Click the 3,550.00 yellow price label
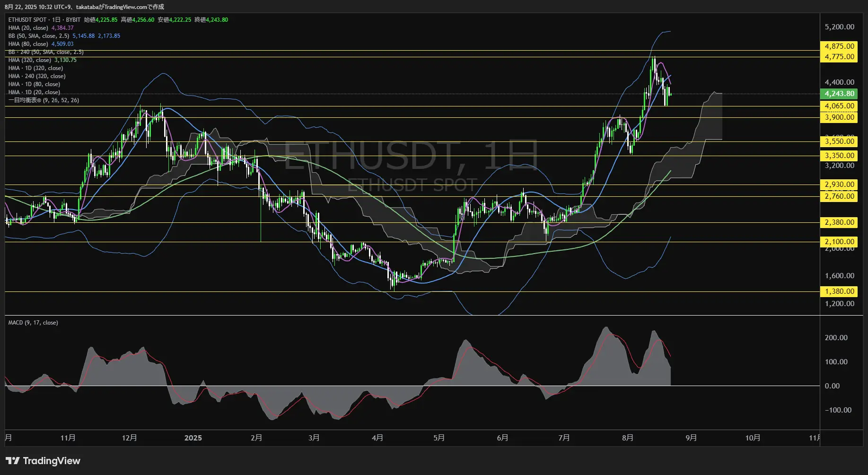This screenshot has height=475, width=868. pyautogui.click(x=839, y=141)
